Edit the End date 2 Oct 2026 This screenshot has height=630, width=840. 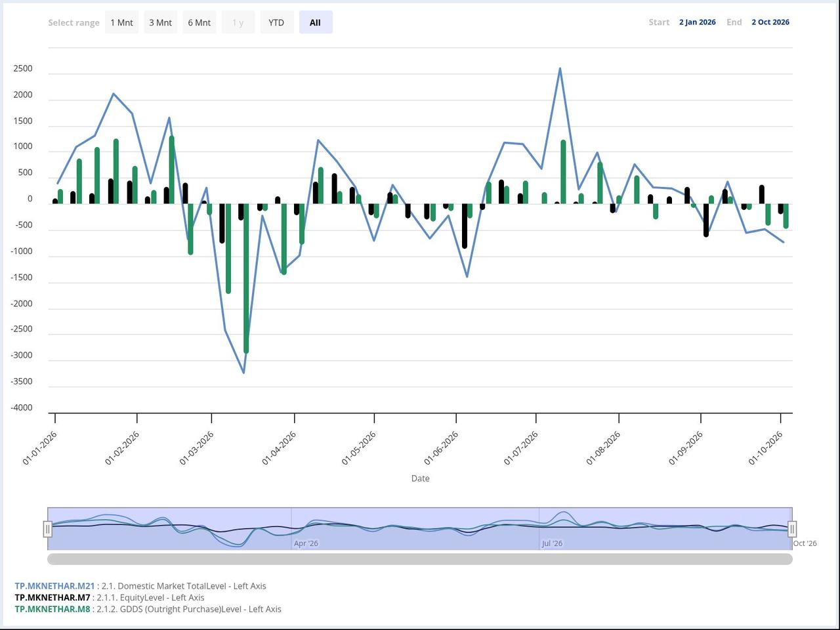pos(770,22)
